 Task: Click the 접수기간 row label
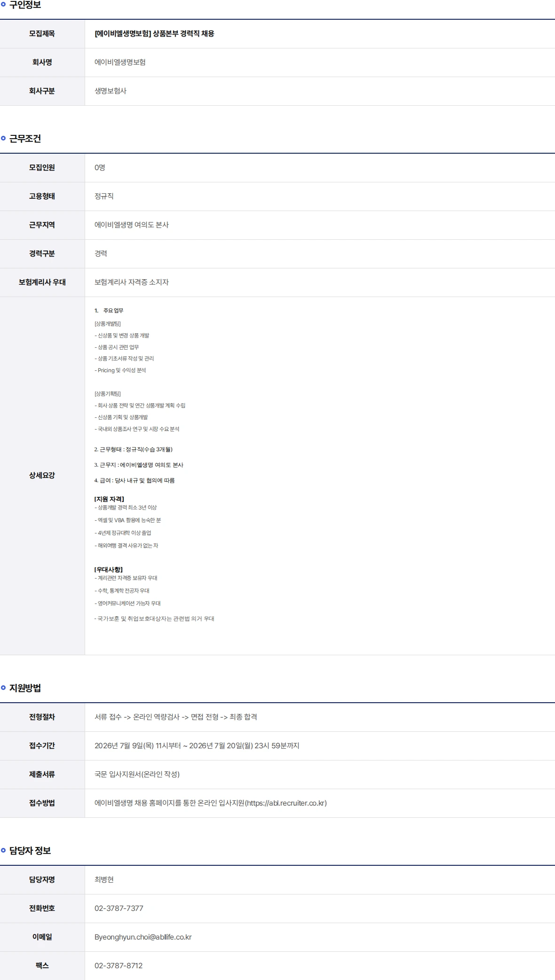click(x=42, y=746)
